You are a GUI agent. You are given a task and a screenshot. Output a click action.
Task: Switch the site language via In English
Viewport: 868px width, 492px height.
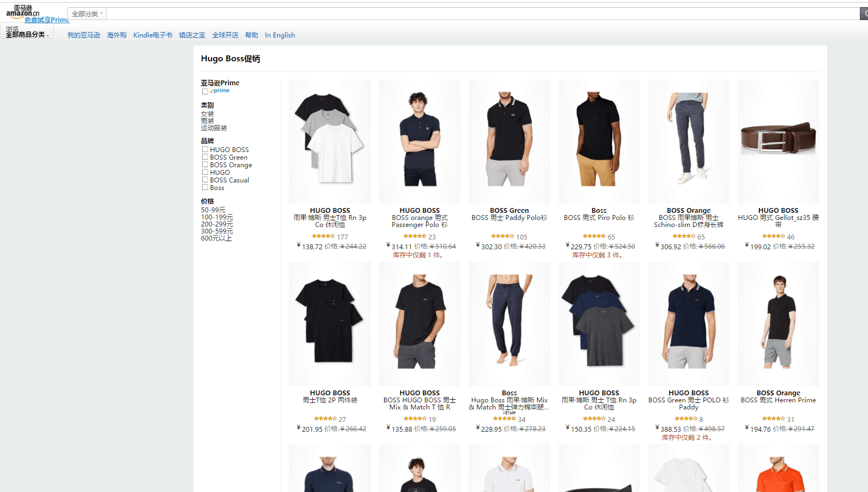(280, 35)
